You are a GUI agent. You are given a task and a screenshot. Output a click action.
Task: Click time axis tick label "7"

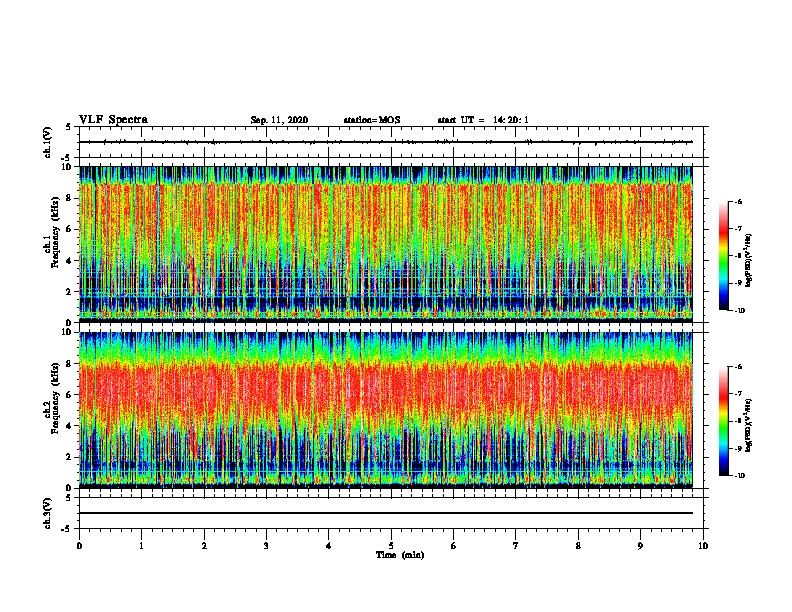point(516,546)
